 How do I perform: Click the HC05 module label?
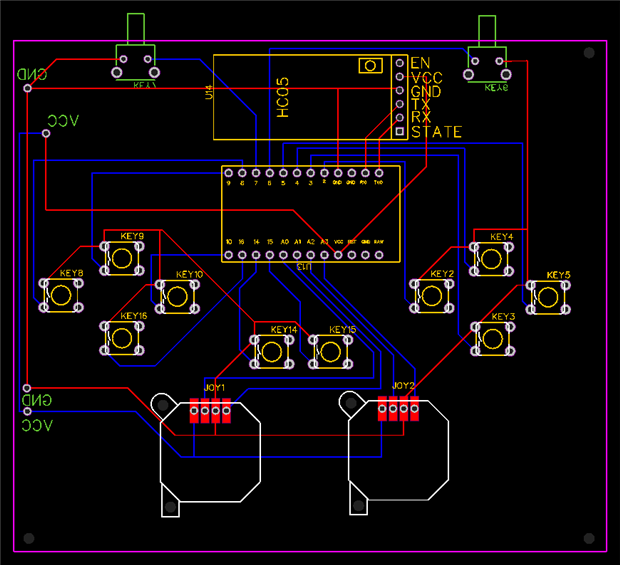click(283, 97)
